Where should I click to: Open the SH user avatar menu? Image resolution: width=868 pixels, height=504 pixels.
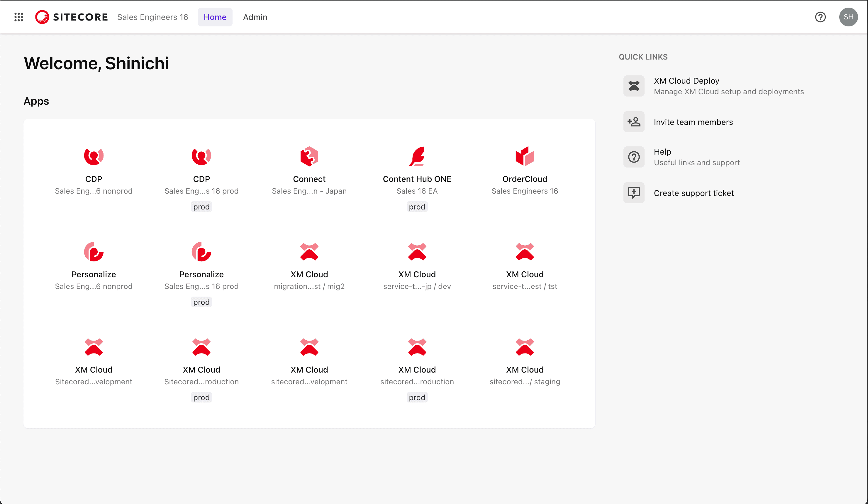(x=848, y=17)
